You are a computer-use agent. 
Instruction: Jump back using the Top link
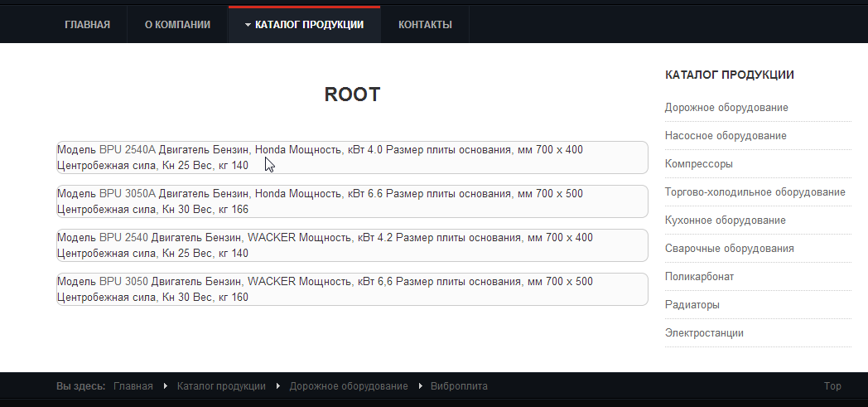tap(832, 386)
